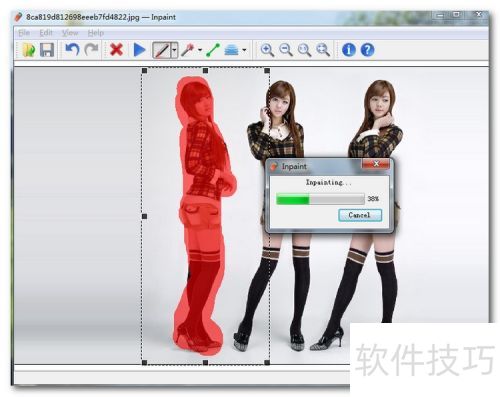Open the layers stack dropdown arrow
The height and width of the screenshot is (397, 500).
point(244,50)
